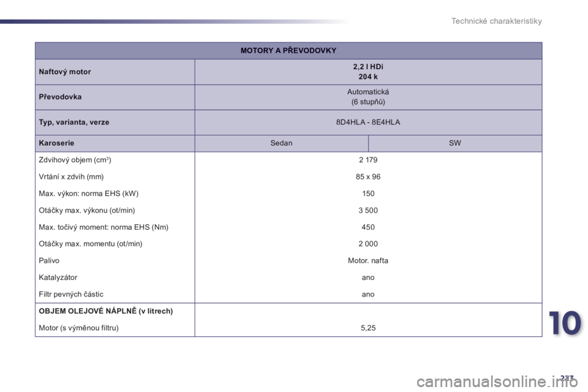Click the '204 k' power label
The image size is (588, 392).
pyautogui.click(x=368, y=77)
